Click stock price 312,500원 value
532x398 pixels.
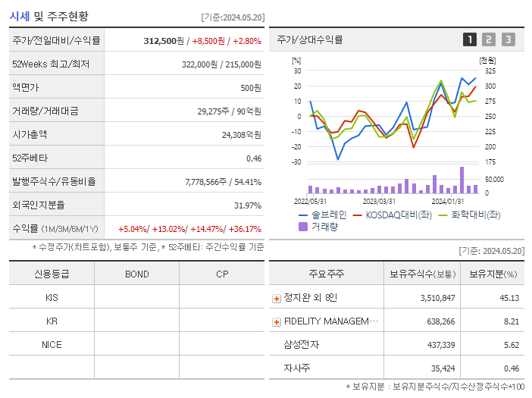pos(164,41)
